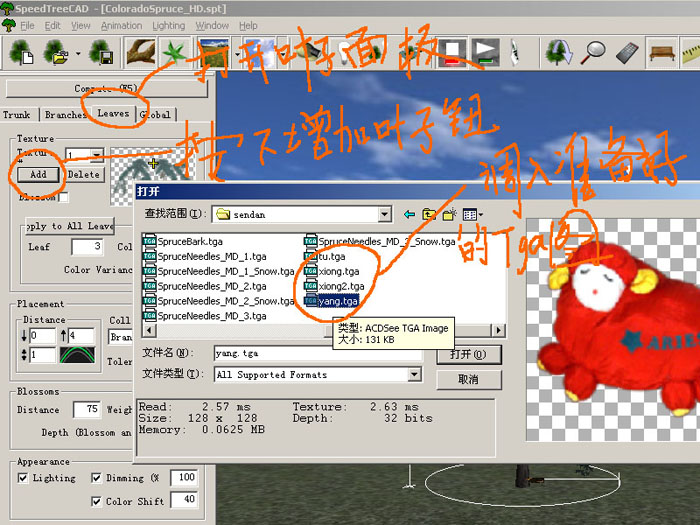Open dropdown arrow beside sky icon
This screenshot has width=700, height=525.
[x=282, y=54]
